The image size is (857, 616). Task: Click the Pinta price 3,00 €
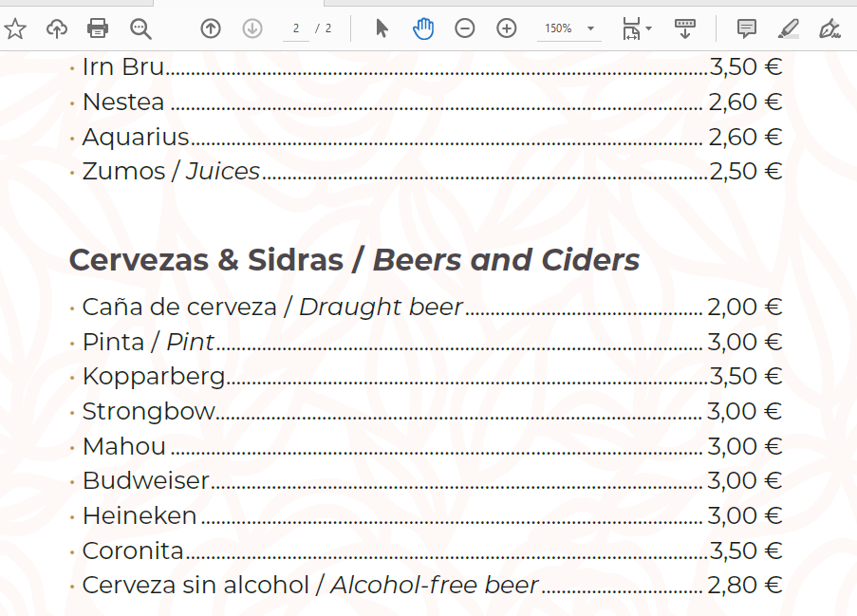[745, 342]
